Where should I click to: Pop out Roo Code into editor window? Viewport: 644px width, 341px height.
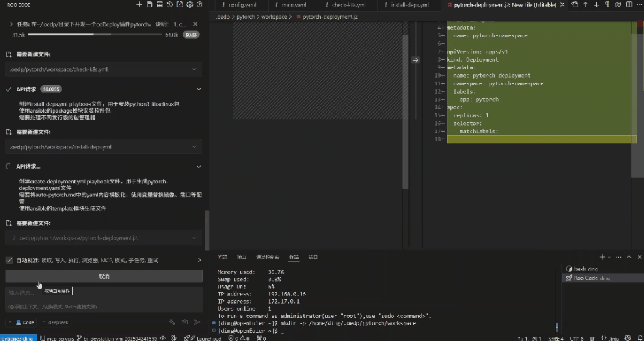[180, 4]
